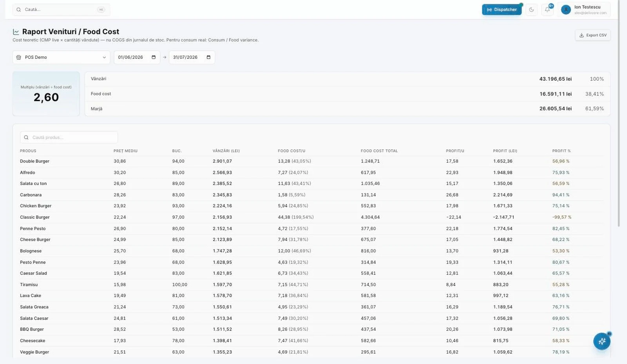Click the search magnifier icon in top bar

pos(18,9)
